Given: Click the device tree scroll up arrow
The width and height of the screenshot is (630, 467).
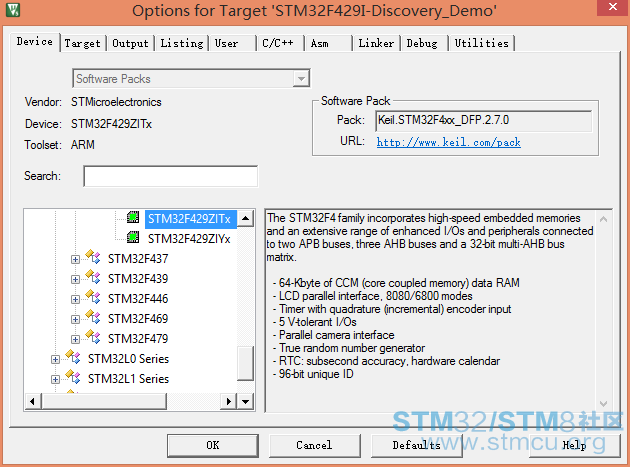Looking at the screenshot, I should point(245,219).
